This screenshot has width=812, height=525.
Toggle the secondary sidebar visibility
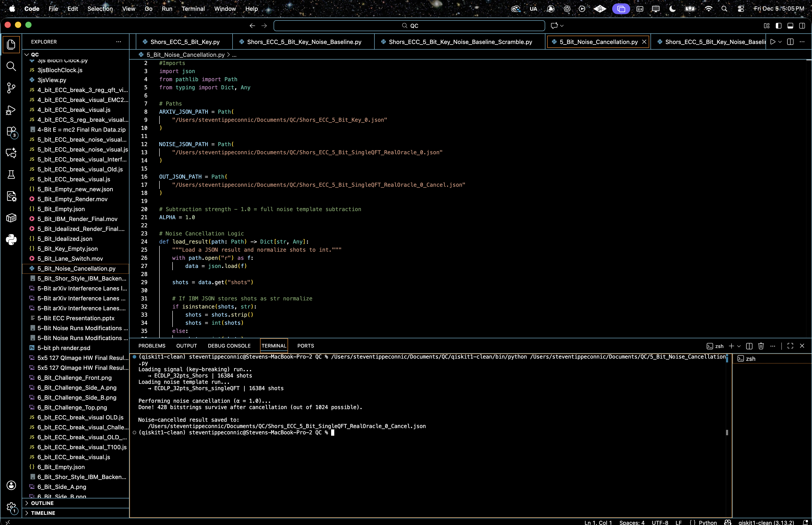coord(802,25)
